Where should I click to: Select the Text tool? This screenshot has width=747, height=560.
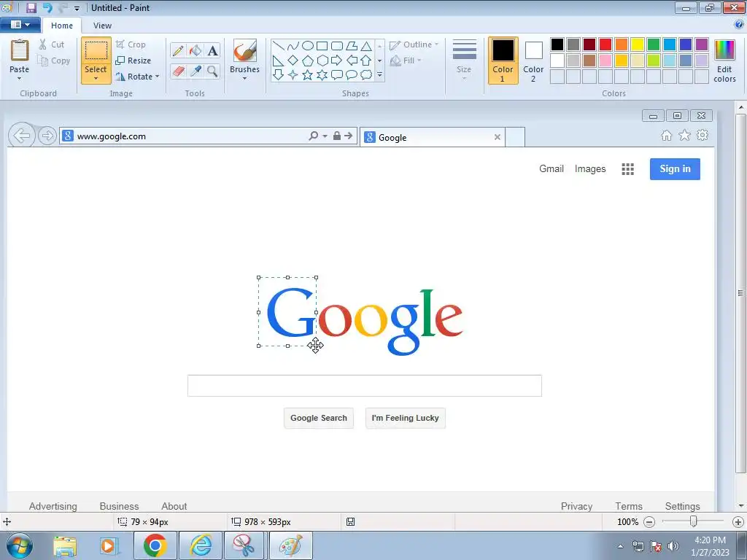212,50
